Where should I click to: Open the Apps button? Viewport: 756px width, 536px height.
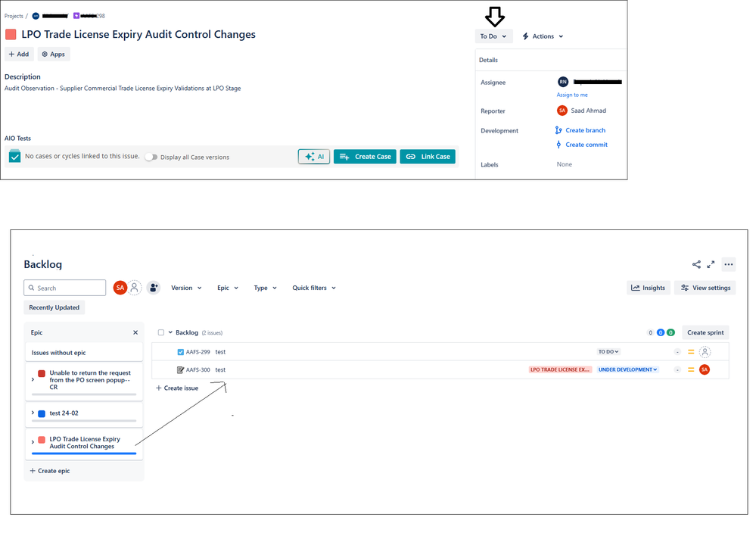(x=54, y=54)
